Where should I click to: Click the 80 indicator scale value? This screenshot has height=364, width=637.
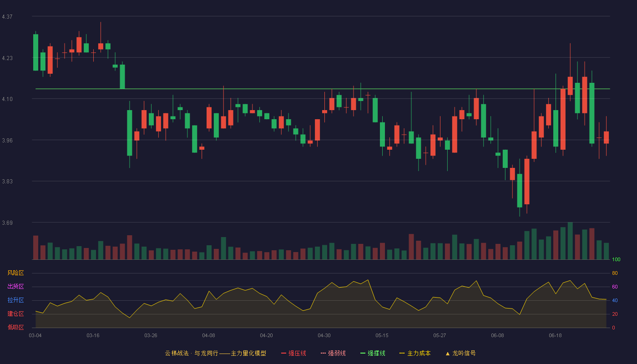coord(615,273)
